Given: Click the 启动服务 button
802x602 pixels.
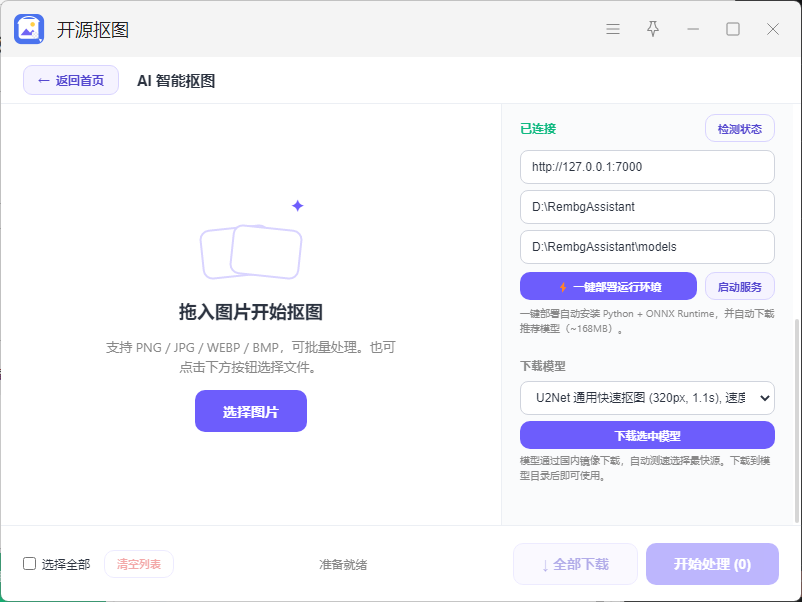Looking at the screenshot, I should pyautogui.click(x=740, y=286).
